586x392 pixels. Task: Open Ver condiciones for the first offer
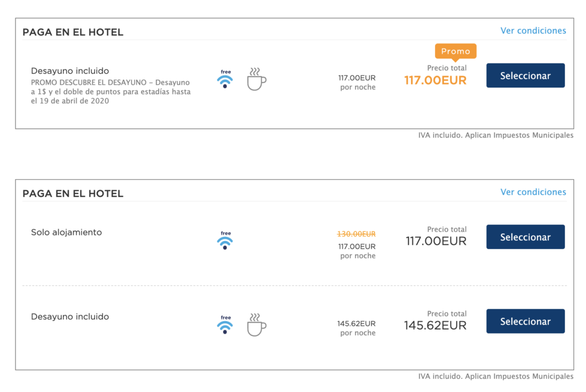(533, 31)
